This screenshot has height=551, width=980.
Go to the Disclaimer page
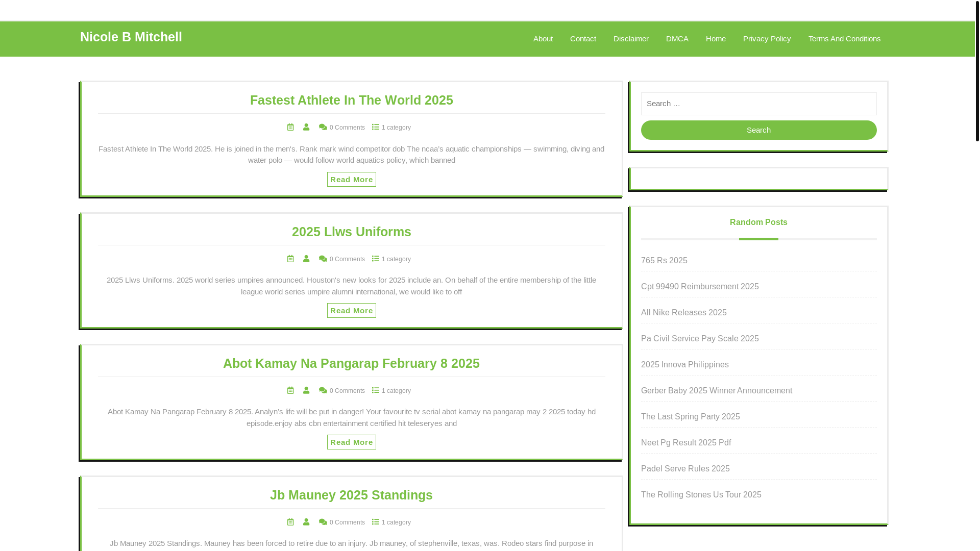tap(631, 39)
